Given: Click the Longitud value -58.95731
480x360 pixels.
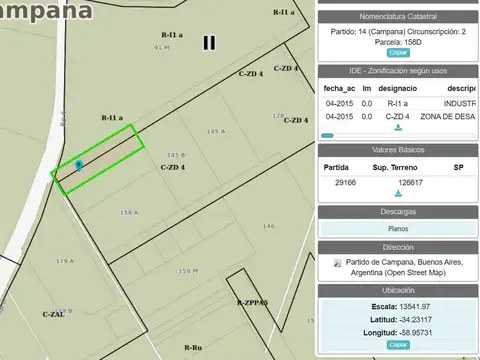Looking at the screenshot, I should coord(415,333).
